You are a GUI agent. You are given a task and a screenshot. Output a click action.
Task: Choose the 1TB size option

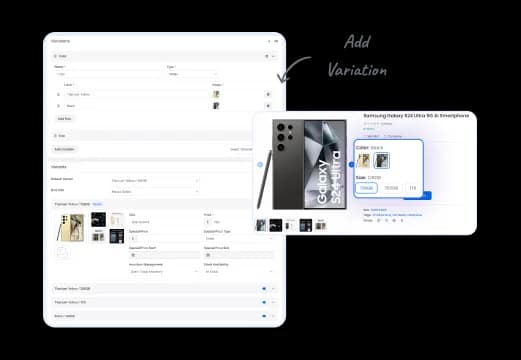click(413, 188)
